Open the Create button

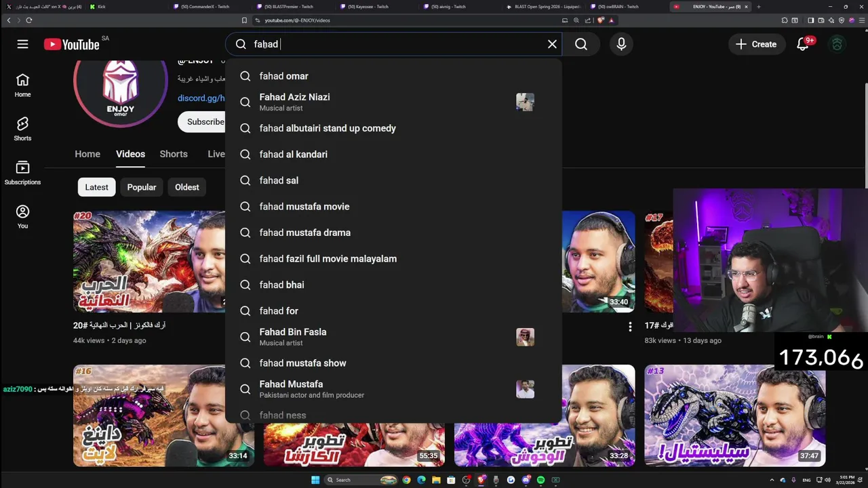[756, 44]
